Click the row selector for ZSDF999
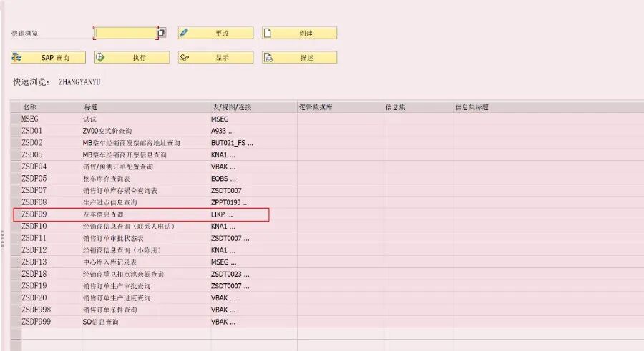644x351 pixels. point(16,322)
